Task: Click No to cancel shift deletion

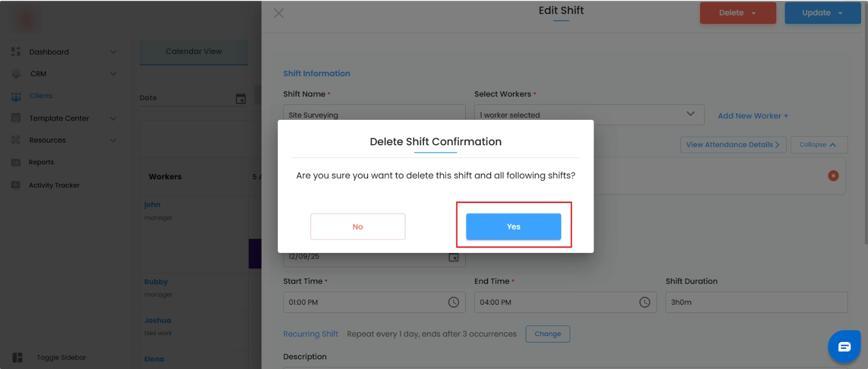Action: point(358,226)
